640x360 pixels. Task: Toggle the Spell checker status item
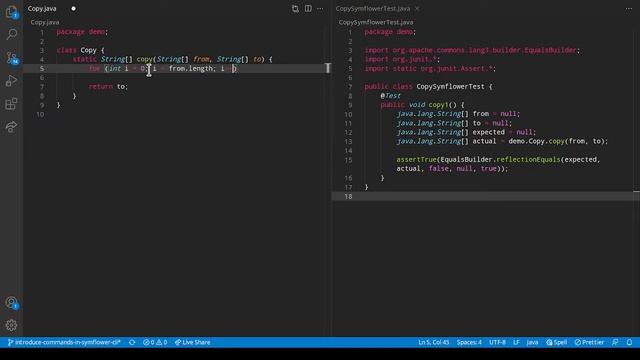(557, 342)
